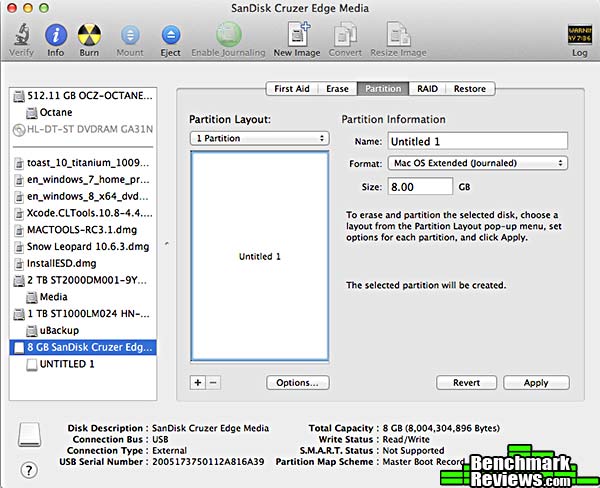Click the disk image icon for MACTOOLS-RC3.1.dmg
This screenshot has width=600, height=488.
coord(19,230)
